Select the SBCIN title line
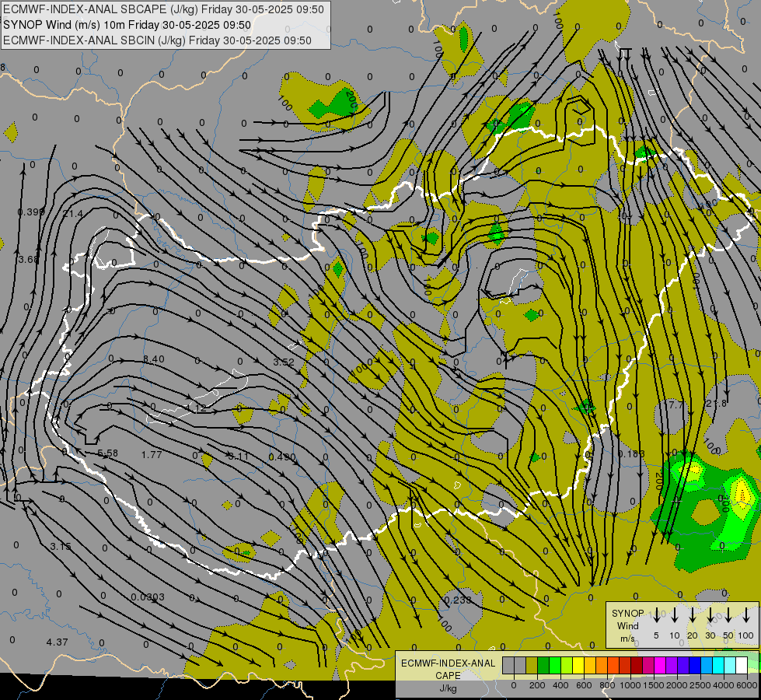The width and height of the screenshot is (761, 700). coord(157,40)
